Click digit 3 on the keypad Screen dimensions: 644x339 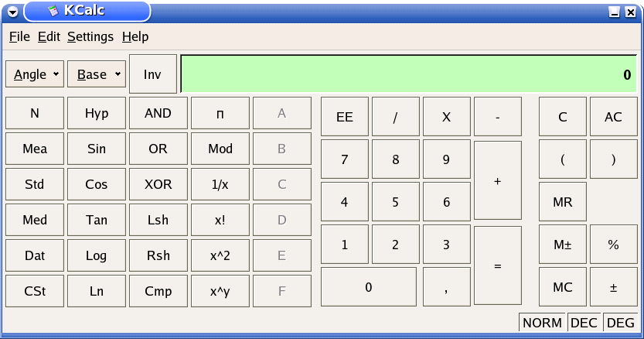[x=446, y=245]
